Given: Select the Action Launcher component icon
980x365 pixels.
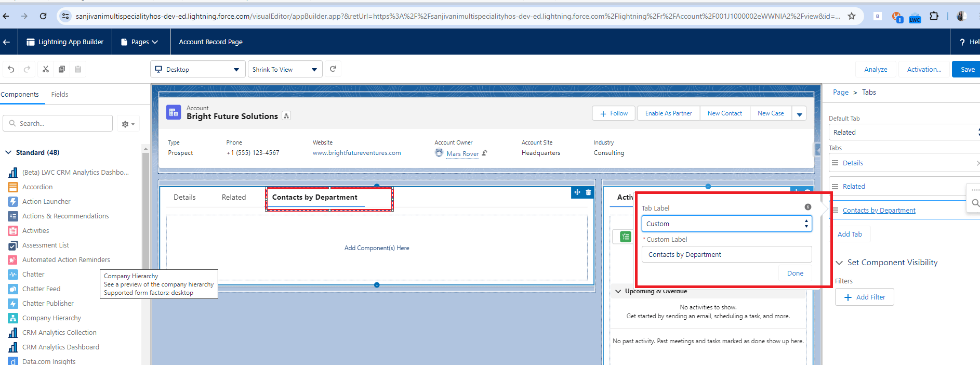Looking at the screenshot, I should [x=13, y=201].
